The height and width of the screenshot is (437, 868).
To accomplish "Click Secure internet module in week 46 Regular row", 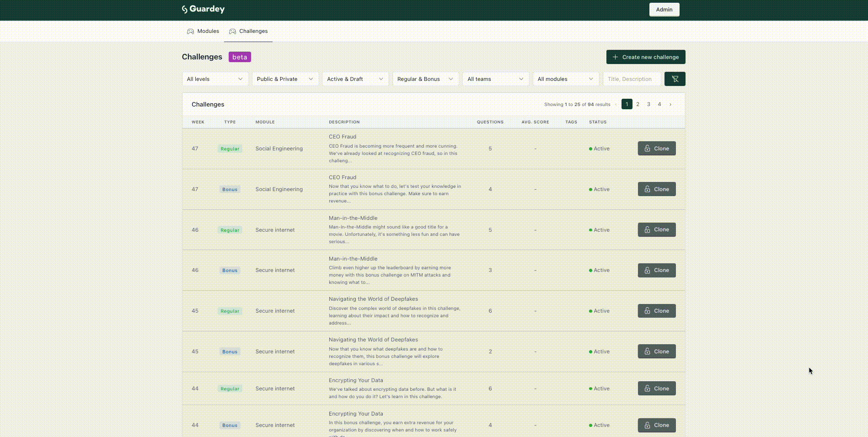I will [x=275, y=230].
